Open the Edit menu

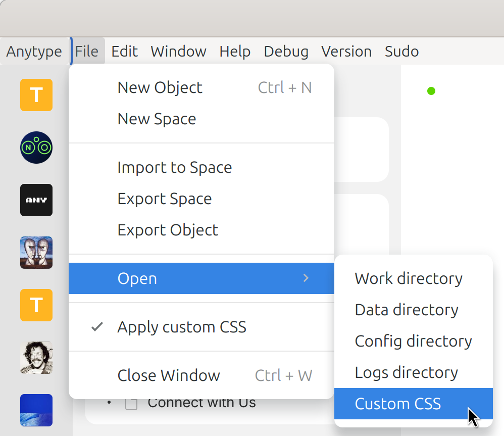[x=124, y=52]
